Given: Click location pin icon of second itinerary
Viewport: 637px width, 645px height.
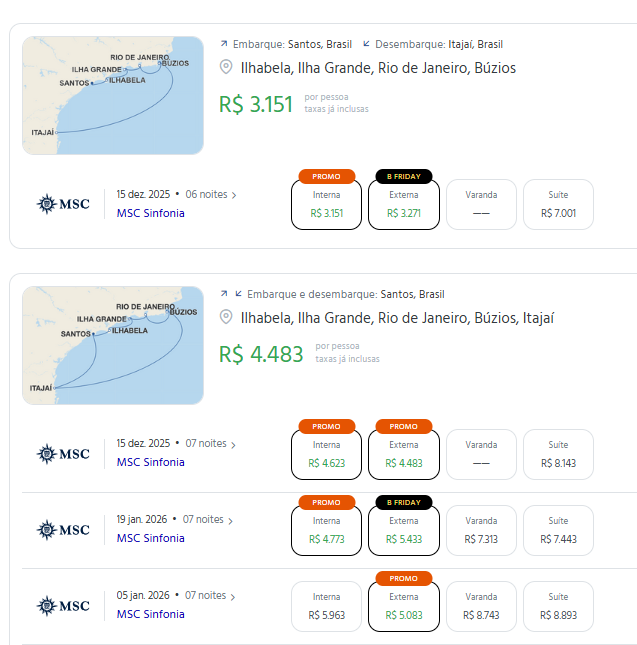Looking at the screenshot, I should (226, 318).
